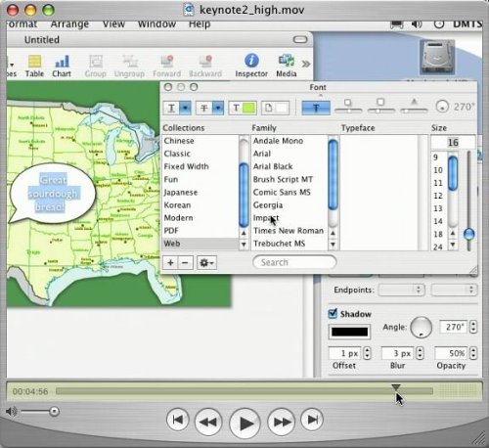Click the shadow angle dial in the Font panel
The height and width of the screenshot is (448, 489).
pyautogui.click(x=442, y=107)
